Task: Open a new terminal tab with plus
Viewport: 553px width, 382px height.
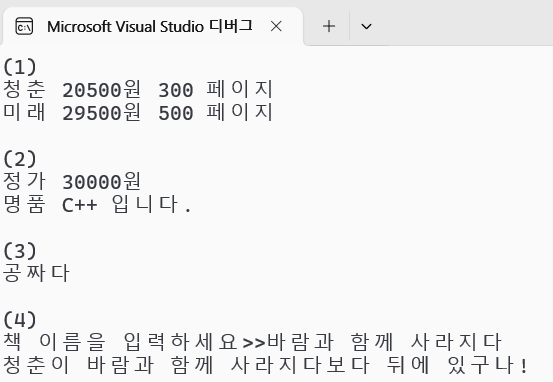Action: (x=329, y=26)
